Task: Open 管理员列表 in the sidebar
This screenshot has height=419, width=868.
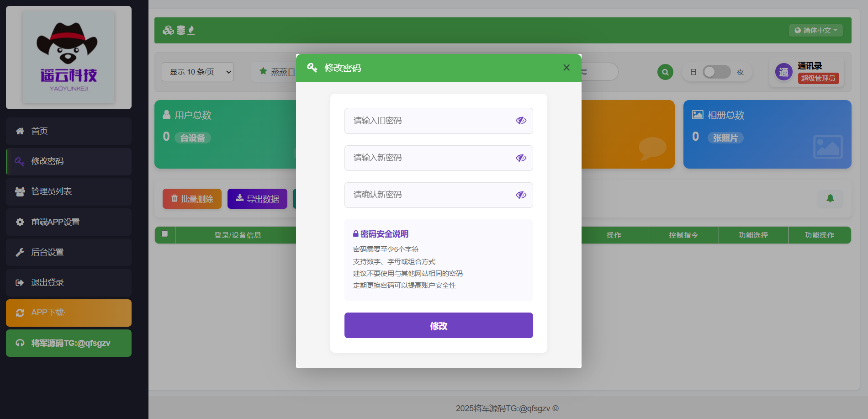Action: (x=69, y=191)
